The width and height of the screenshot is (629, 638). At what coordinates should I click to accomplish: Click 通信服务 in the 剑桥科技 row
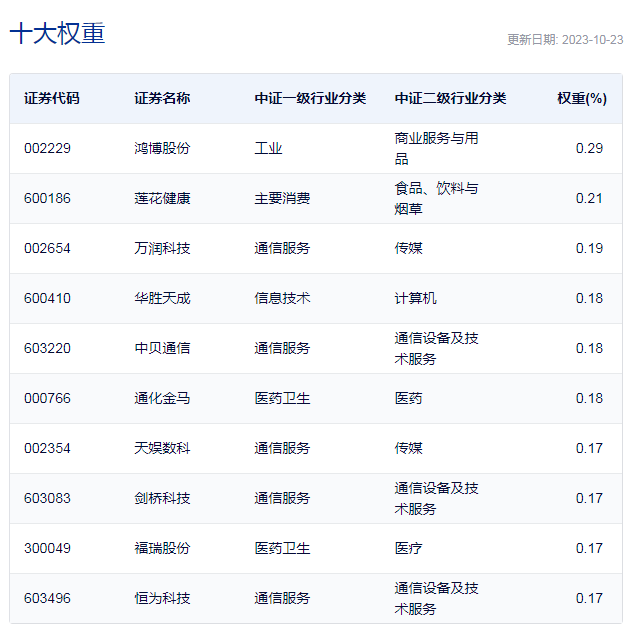[x=282, y=498]
